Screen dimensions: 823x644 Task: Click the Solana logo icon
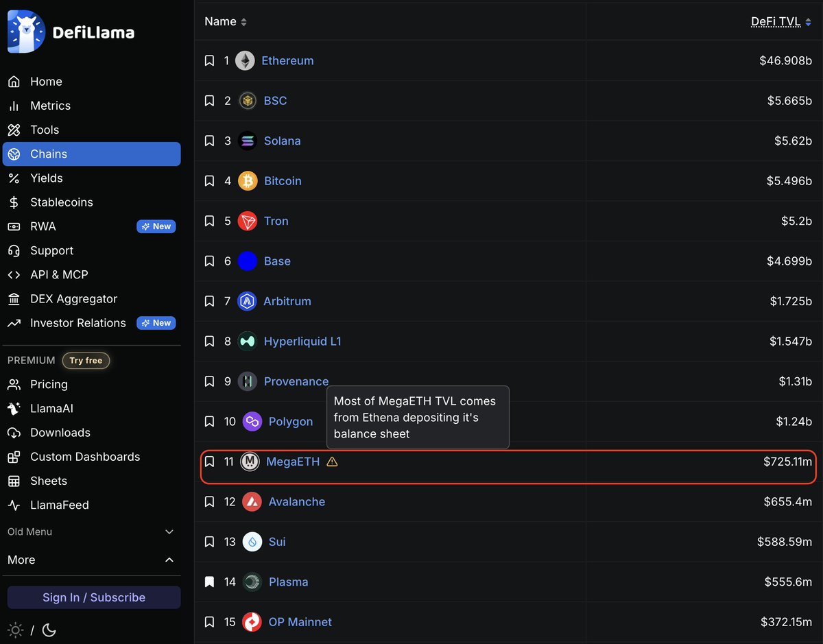pos(248,141)
